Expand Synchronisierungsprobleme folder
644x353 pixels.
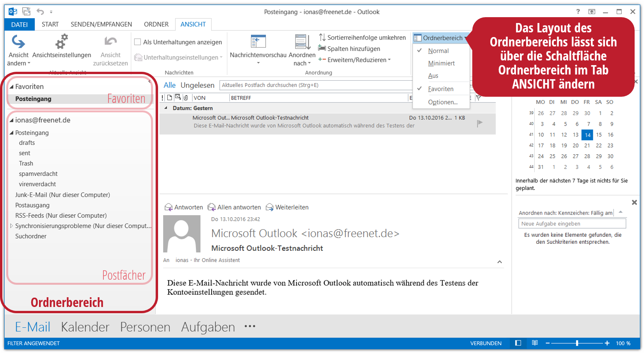12,226
